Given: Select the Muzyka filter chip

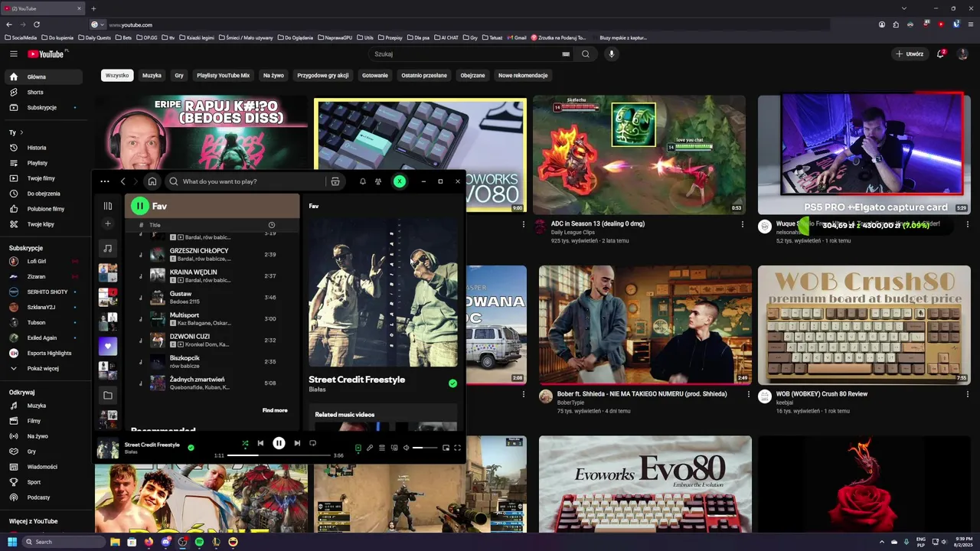Looking at the screenshot, I should [x=152, y=76].
